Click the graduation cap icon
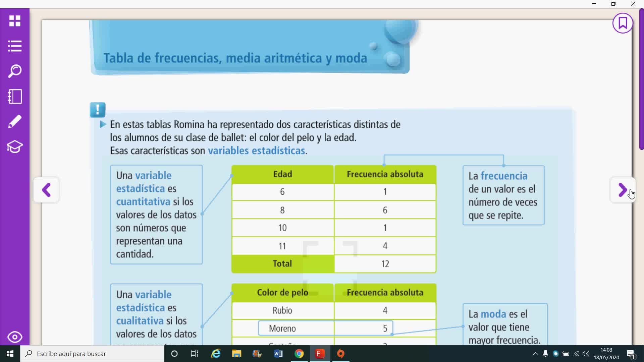Image resolution: width=644 pixels, height=362 pixels. [x=15, y=147]
